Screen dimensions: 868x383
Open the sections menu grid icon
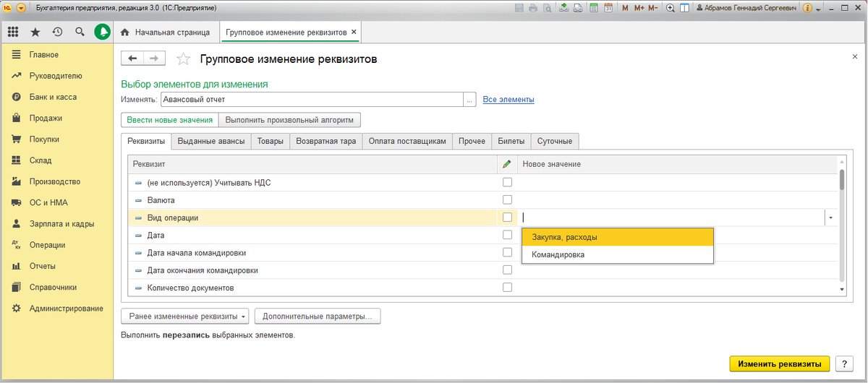[x=13, y=33]
